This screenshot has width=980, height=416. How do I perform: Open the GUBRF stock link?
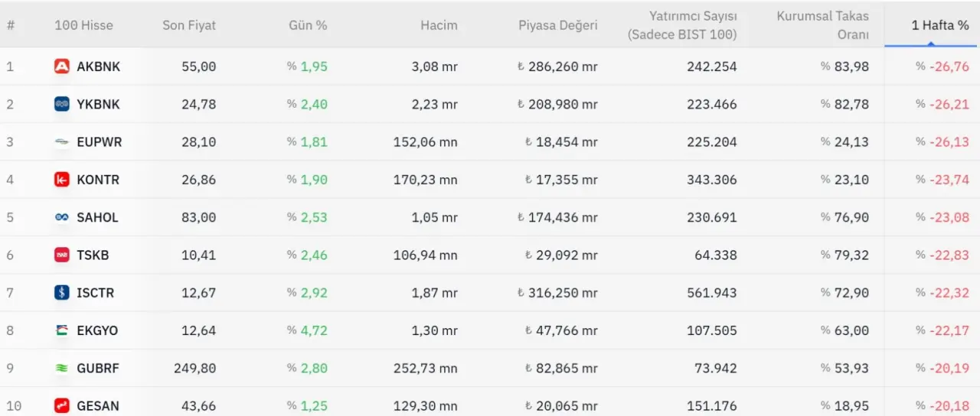point(98,369)
